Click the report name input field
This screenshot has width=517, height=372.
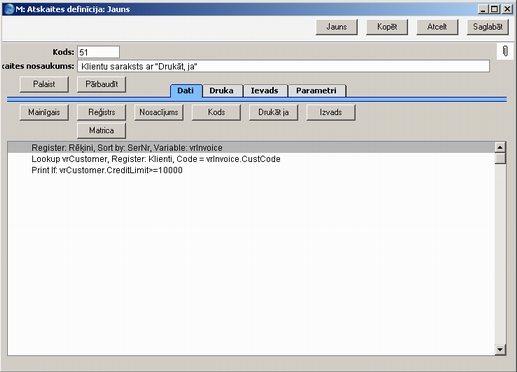pyautogui.click(x=283, y=66)
